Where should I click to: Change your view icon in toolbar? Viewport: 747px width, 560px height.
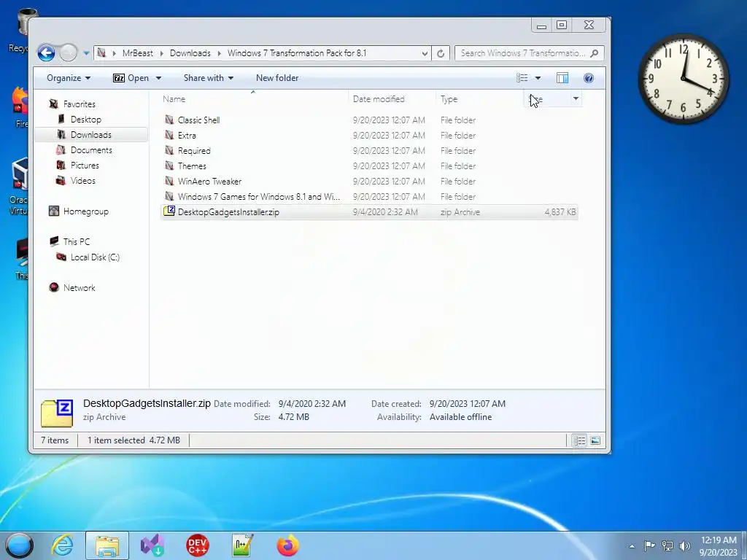click(522, 78)
